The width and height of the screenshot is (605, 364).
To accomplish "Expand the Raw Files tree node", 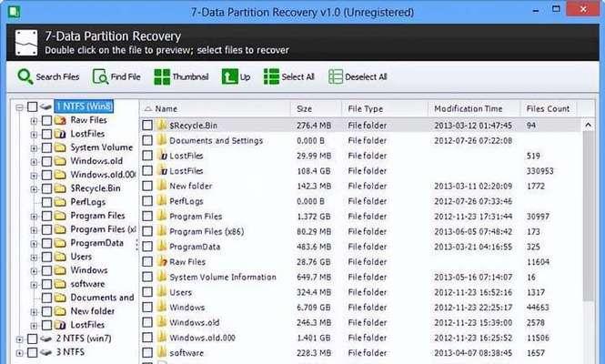I will [34, 121].
